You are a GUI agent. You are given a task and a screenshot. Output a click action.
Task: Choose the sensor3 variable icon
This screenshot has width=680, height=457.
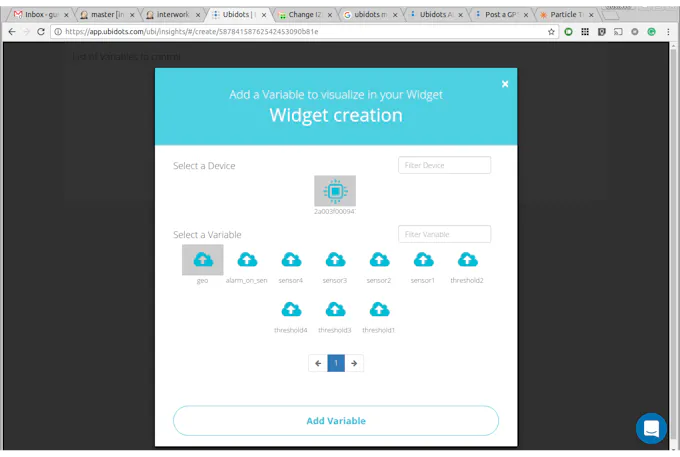[335, 260]
